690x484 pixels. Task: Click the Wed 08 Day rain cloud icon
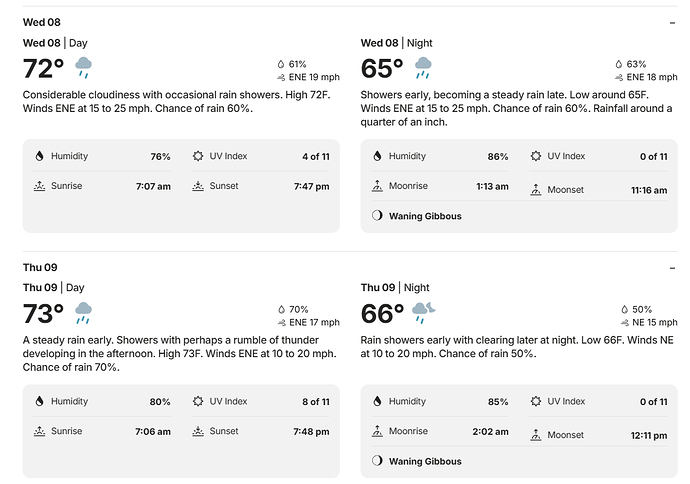(83, 68)
